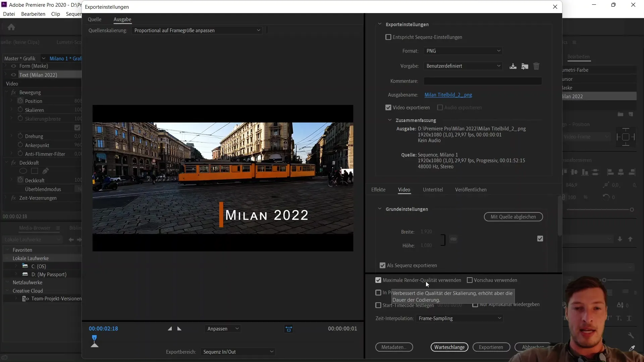
Task: Open the Format dropdown to change format
Action: click(462, 51)
